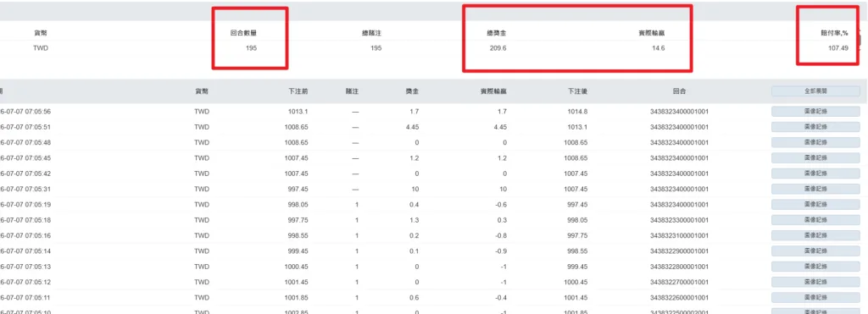Click the 回合 table column header
This screenshot has width=868, height=314.
pos(680,91)
